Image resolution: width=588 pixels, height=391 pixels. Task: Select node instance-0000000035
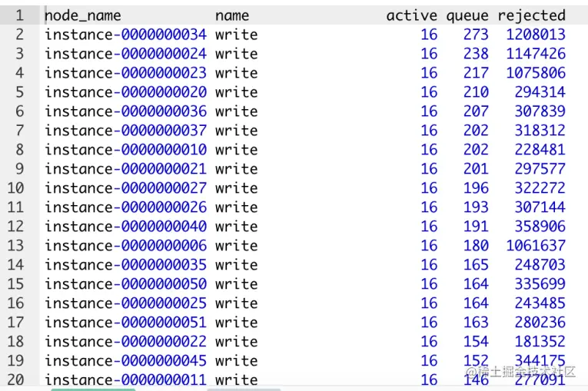(125, 265)
